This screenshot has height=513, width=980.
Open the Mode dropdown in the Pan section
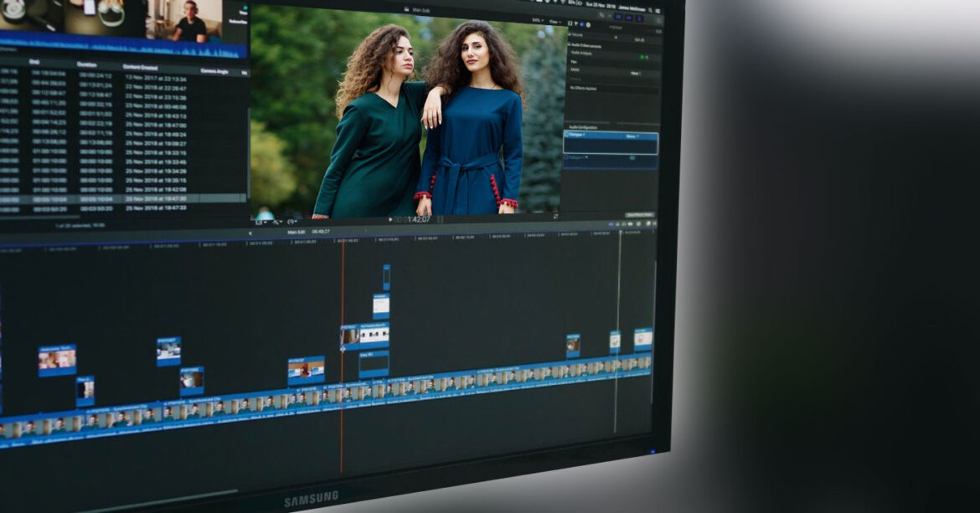tap(636, 73)
